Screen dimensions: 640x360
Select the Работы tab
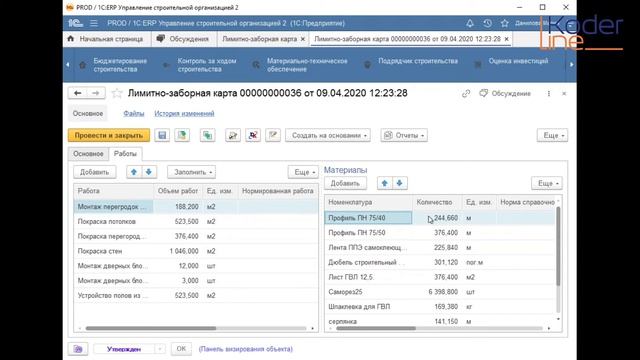(x=125, y=153)
